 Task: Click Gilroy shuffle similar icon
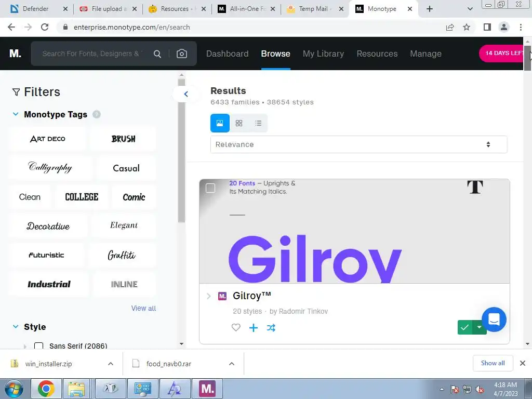pyautogui.click(x=271, y=327)
